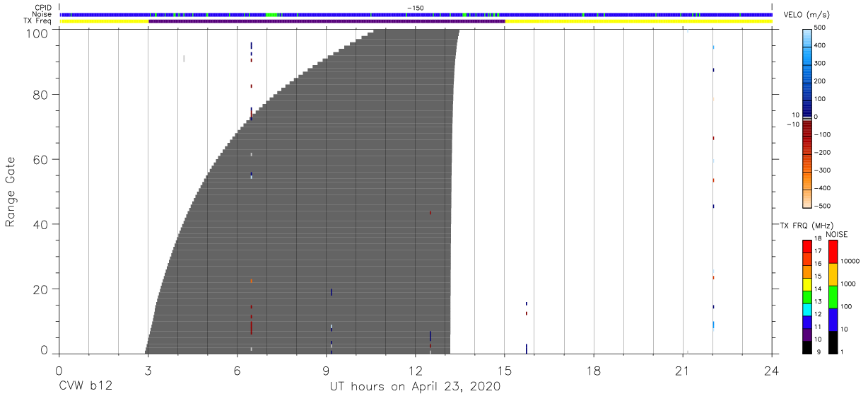Click the -500 label on velocity colorbar

(x=822, y=206)
